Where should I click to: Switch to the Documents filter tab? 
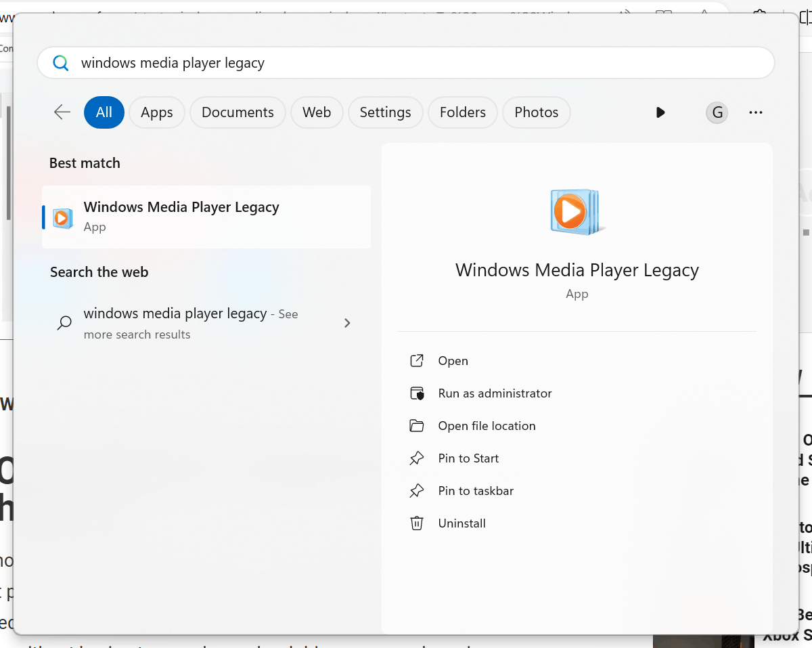(x=238, y=112)
